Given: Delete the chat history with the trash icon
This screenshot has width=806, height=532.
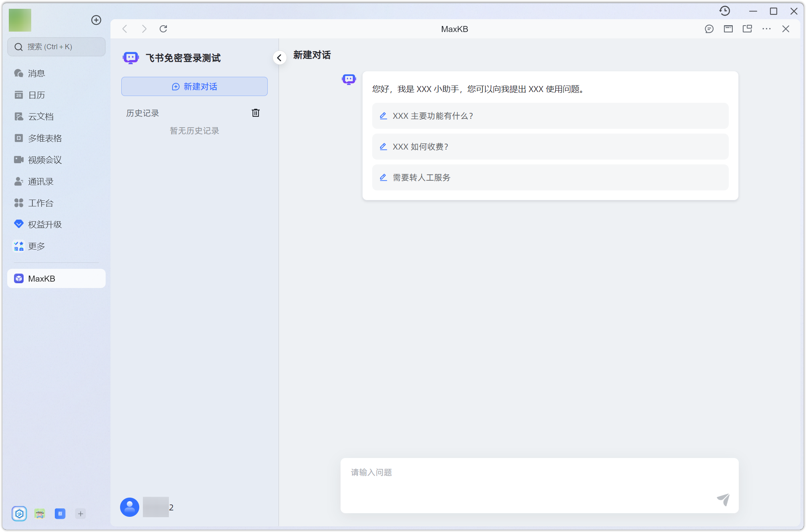Looking at the screenshot, I should [x=256, y=113].
